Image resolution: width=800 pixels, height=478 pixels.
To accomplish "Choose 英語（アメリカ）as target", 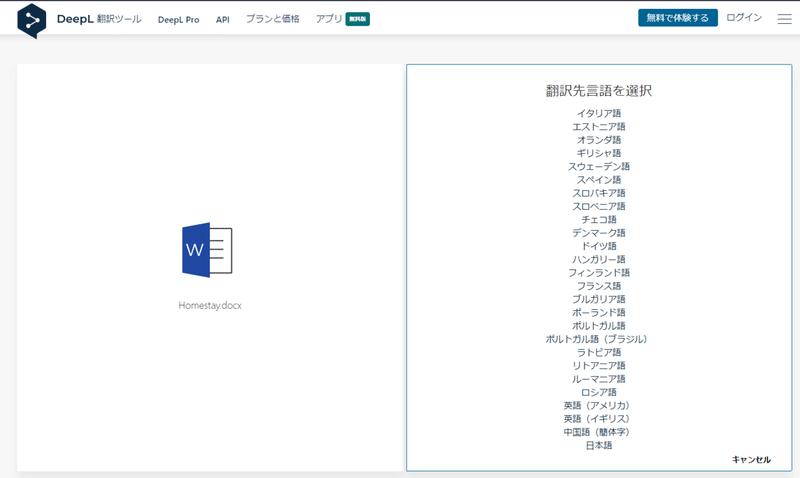I will click(x=597, y=405).
